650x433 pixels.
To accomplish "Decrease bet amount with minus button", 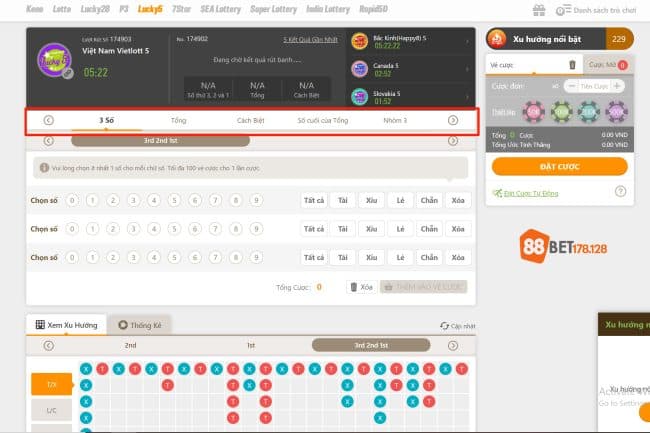I will 571,86.
